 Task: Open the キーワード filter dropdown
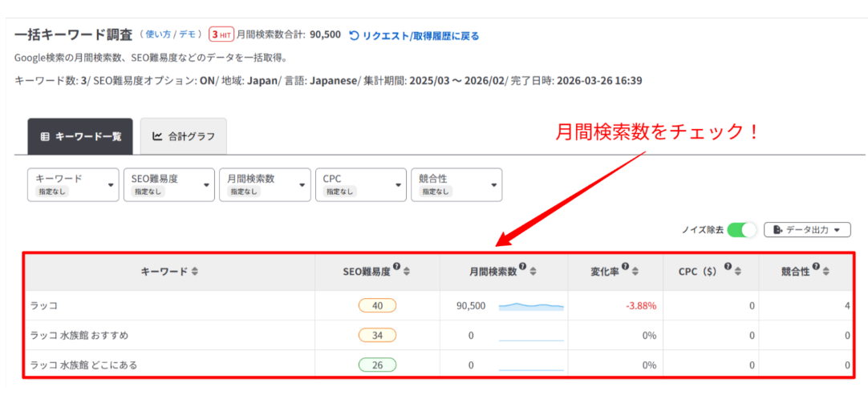(74, 185)
